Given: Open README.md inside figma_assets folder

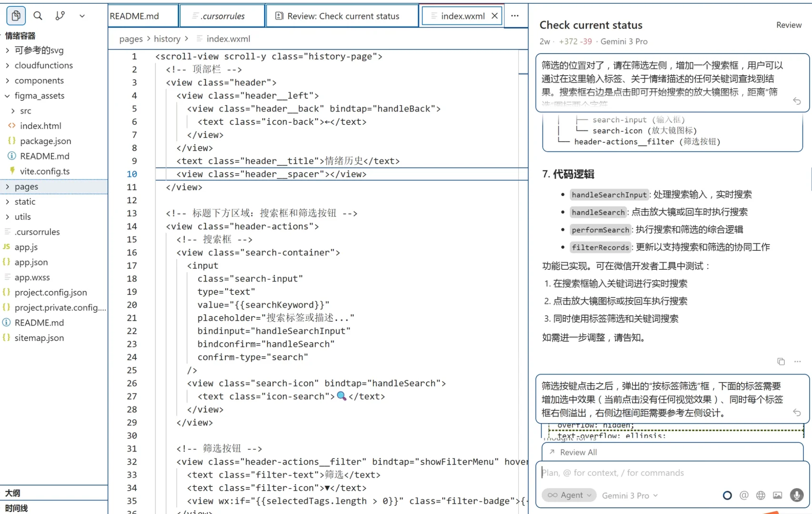Looking at the screenshot, I should [54, 156].
